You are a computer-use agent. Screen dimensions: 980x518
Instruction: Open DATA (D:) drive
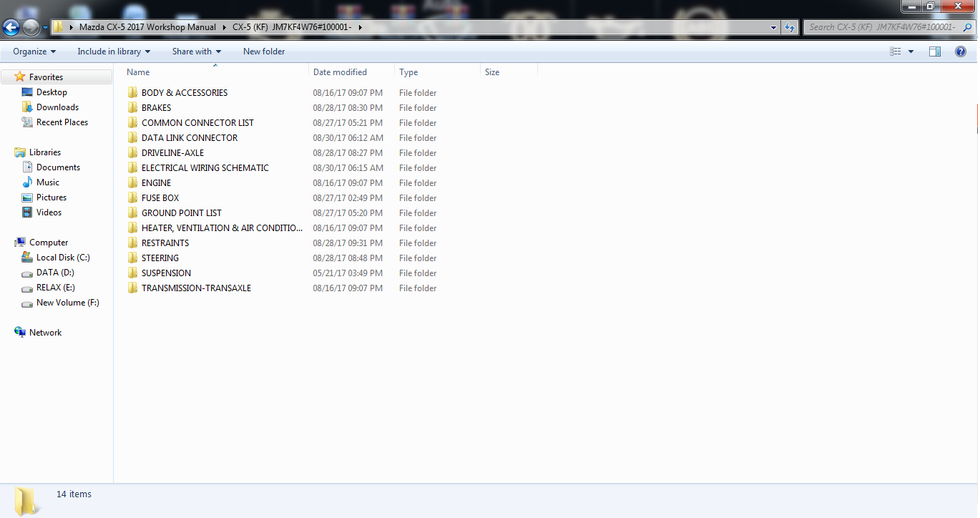point(55,273)
